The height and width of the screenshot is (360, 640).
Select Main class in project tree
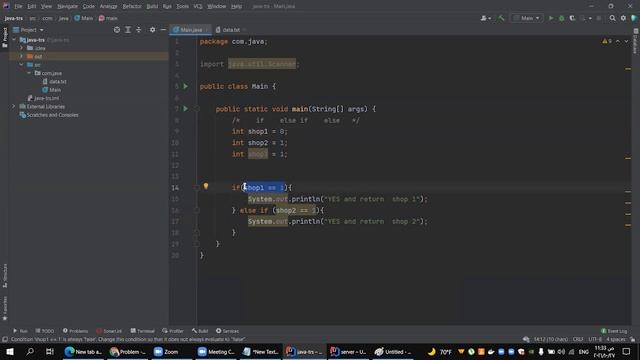[51, 90]
